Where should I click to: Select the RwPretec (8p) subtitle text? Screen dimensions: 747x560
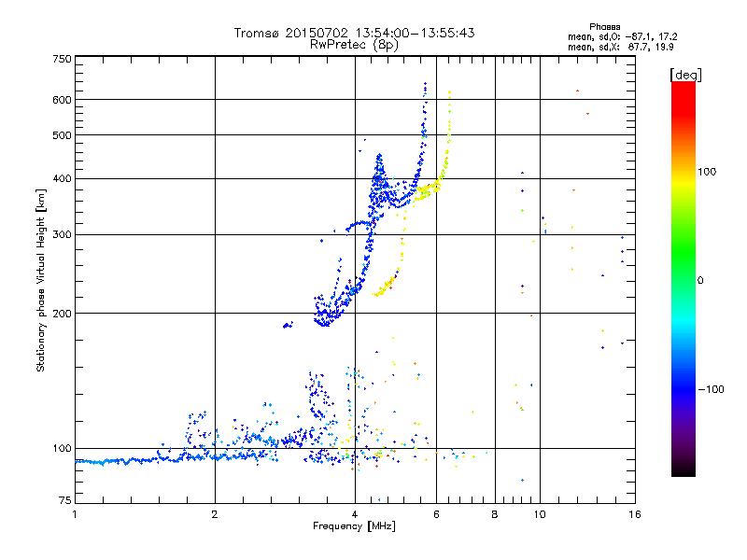(x=354, y=44)
